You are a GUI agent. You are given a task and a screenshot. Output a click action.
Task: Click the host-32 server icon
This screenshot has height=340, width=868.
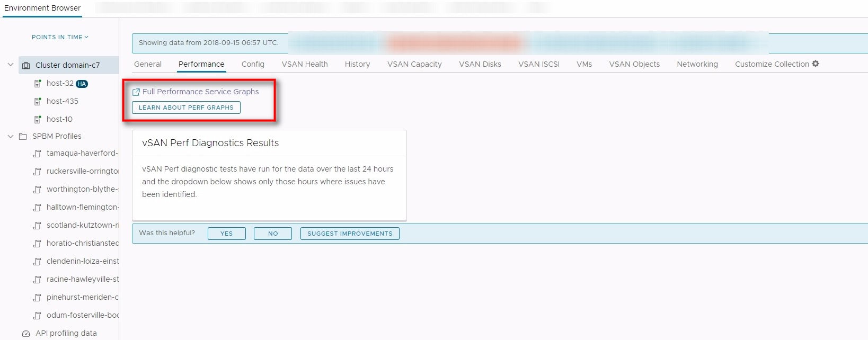point(38,84)
